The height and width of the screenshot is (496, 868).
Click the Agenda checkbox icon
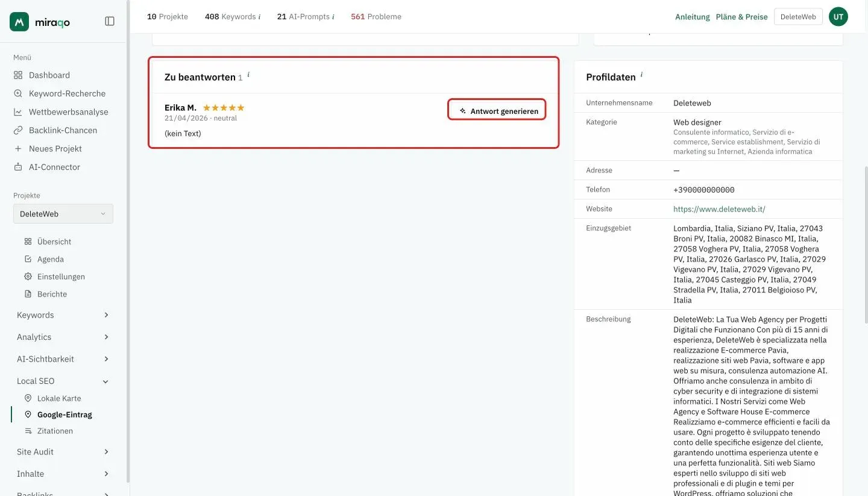[x=28, y=259]
